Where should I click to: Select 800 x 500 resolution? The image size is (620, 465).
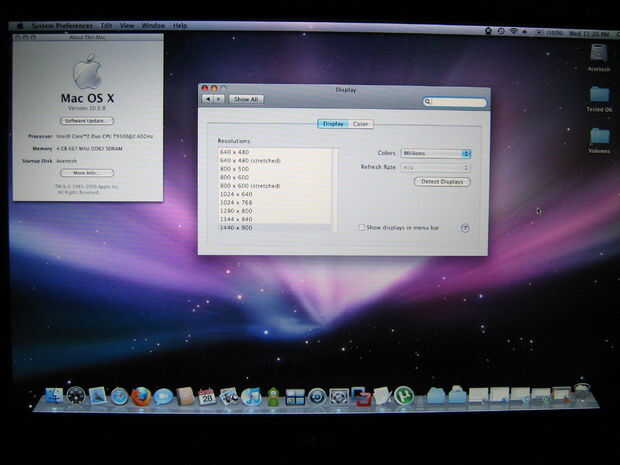coord(274,169)
